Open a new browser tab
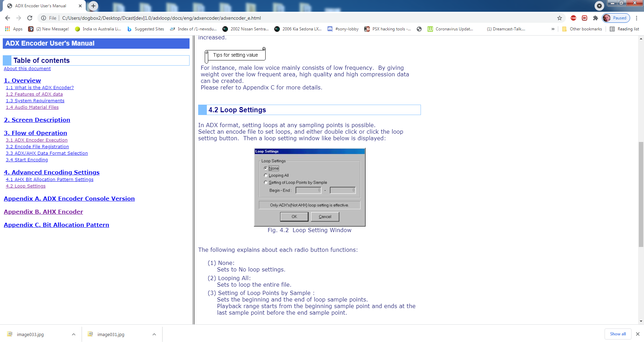This screenshot has width=644, height=344. click(93, 6)
